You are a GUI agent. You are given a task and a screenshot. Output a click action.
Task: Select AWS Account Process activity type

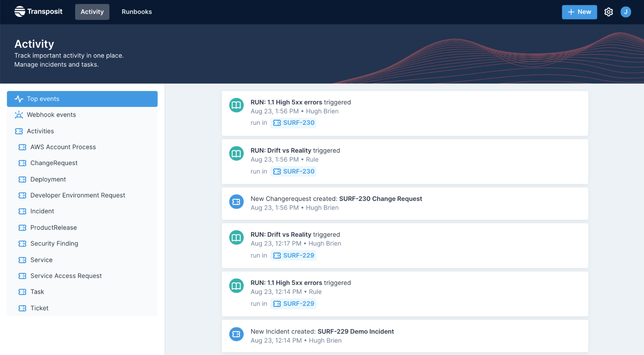63,147
